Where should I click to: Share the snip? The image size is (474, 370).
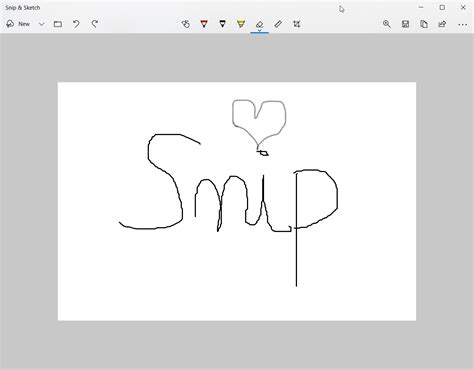tap(442, 24)
